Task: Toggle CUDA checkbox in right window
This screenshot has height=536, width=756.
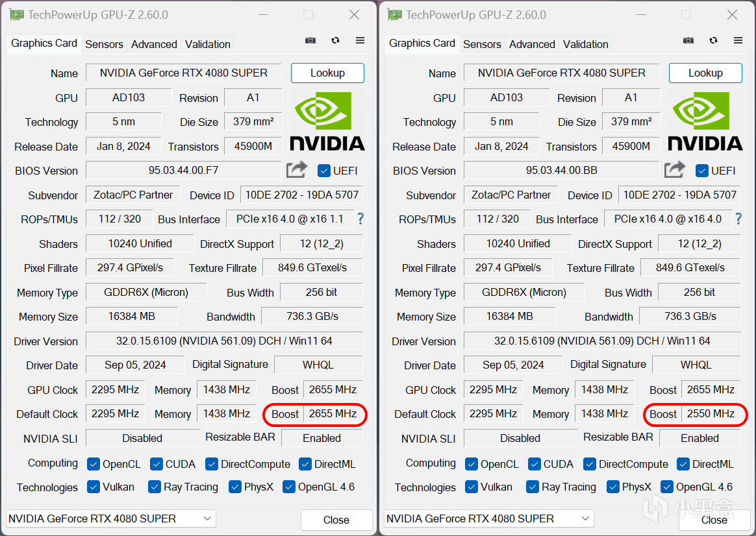Action: (535, 464)
